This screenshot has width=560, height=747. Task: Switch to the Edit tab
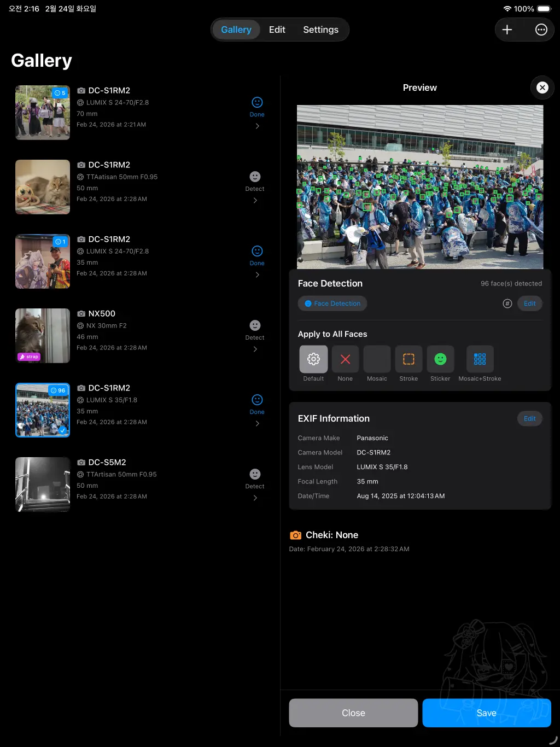point(277,30)
